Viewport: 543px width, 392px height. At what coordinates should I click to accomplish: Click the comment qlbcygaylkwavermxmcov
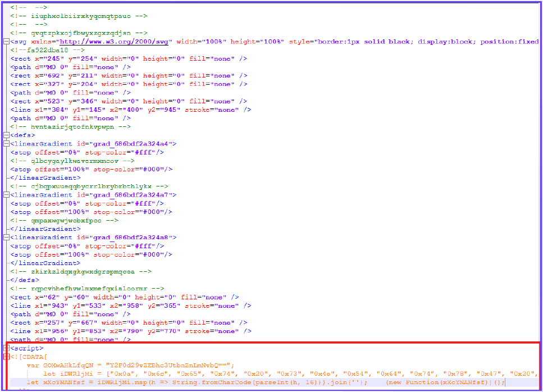click(x=72, y=161)
